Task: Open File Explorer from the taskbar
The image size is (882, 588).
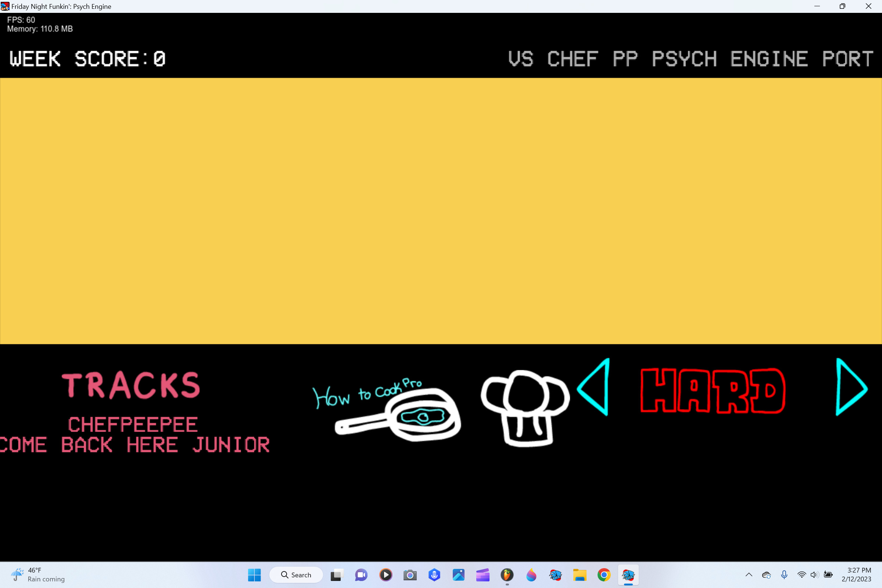Action: click(580, 575)
